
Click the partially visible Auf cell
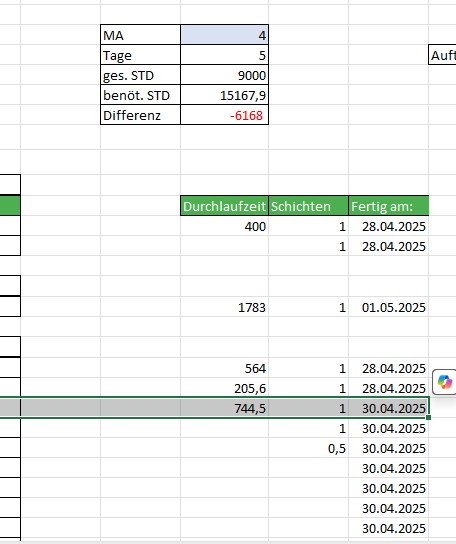(442, 55)
